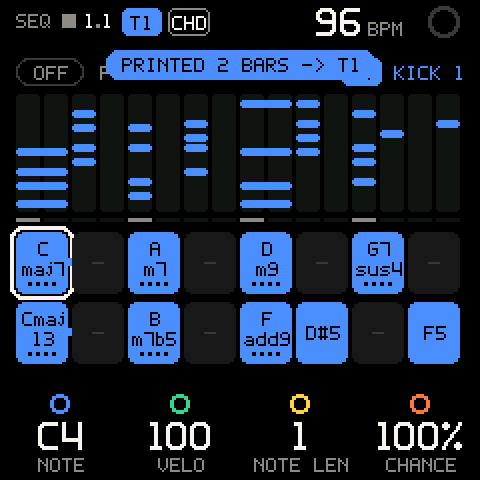
Task: Select the B m7b5 chord pad
Action: coord(154,333)
